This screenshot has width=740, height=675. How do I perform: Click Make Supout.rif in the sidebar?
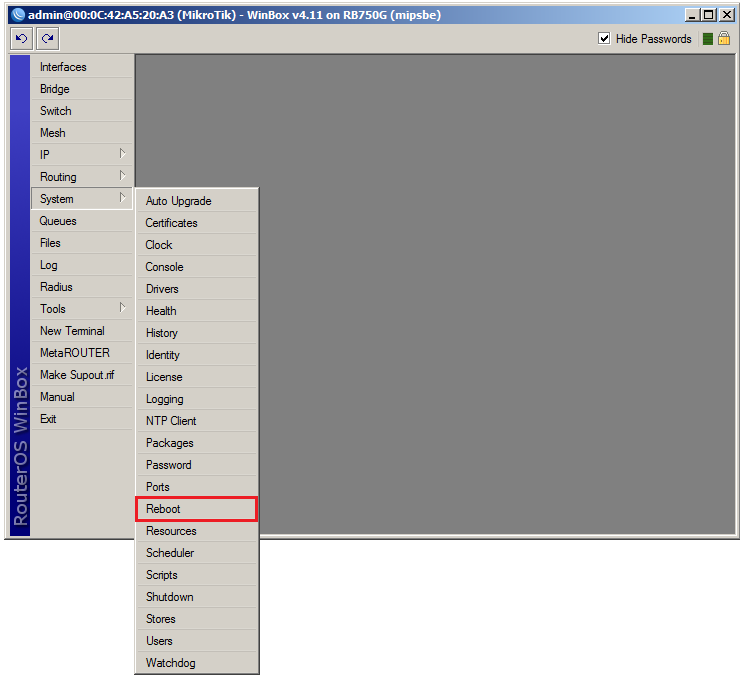[x=82, y=375]
